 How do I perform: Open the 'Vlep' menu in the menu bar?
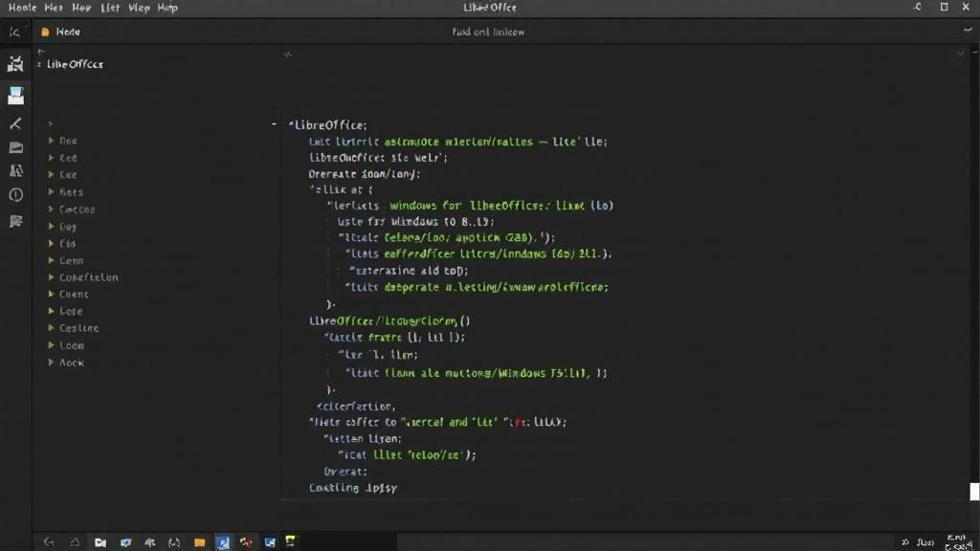pyautogui.click(x=139, y=8)
